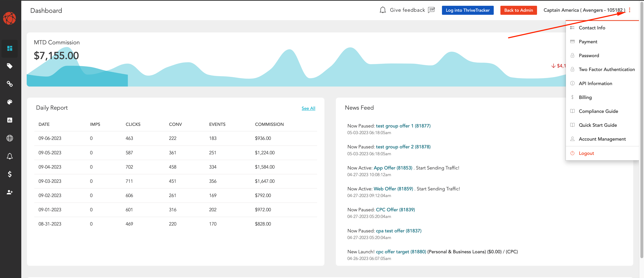644x278 pixels.
Task: Open Quick Start Guide menu entry
Action: coord(602,125)
